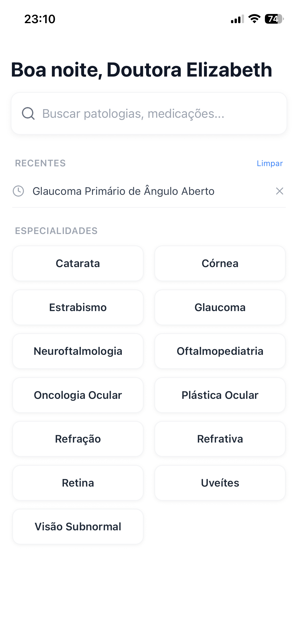Clear recents using the Limpar link
Screen dimensions: 298x644
pyautogui.click(x=269, y=163)
